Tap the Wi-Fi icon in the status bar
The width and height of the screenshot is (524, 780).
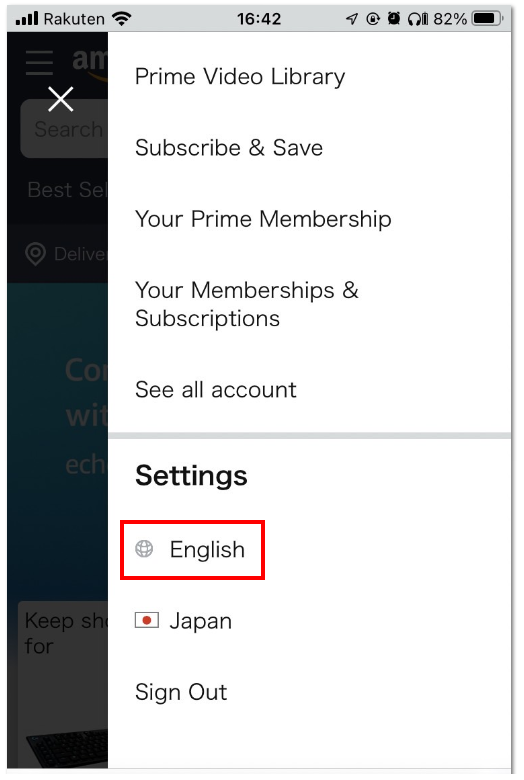click(121, 19)
